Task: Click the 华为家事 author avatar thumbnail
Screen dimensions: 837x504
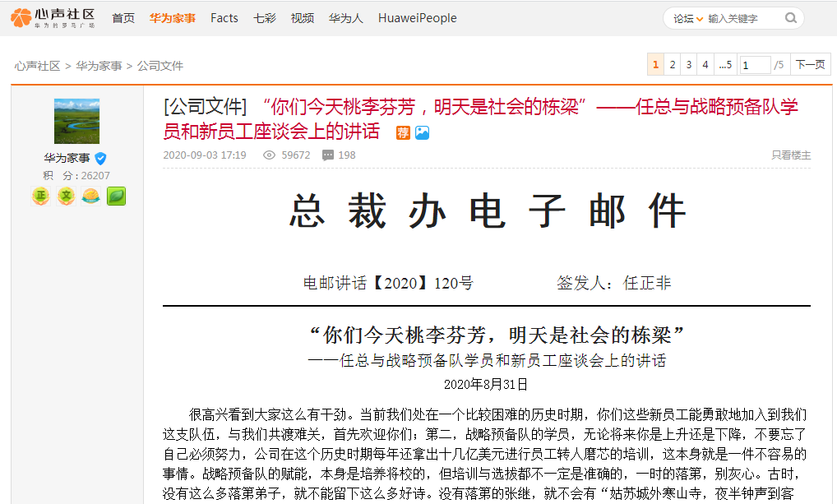Action: pyautogui.click(x=76, y=121)
